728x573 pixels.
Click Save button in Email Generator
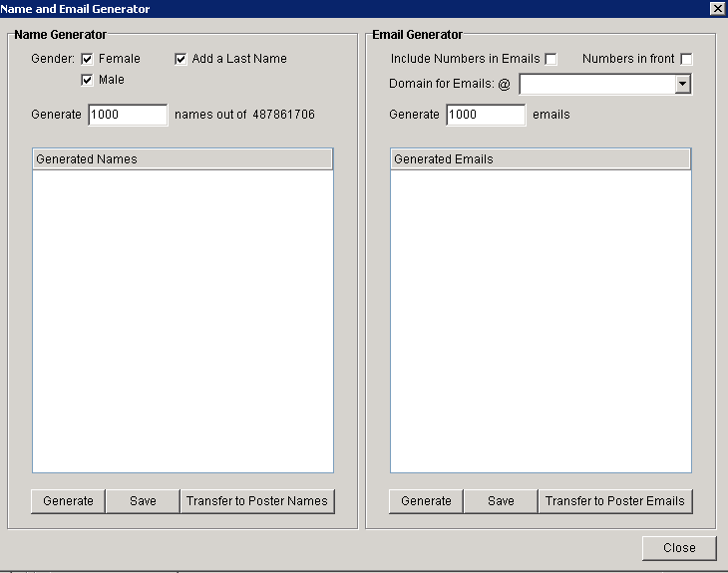point(501,501)
